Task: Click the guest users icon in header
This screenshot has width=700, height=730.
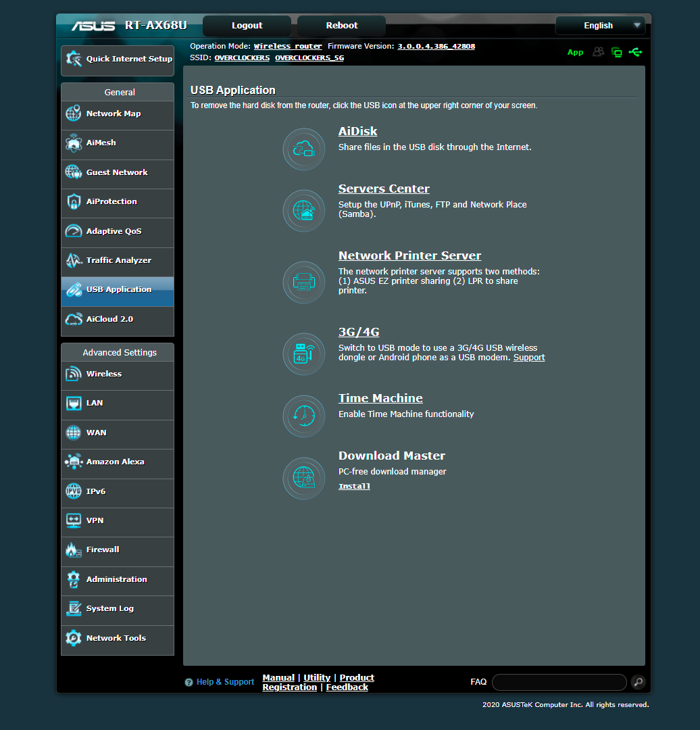Action: [599, 51]
